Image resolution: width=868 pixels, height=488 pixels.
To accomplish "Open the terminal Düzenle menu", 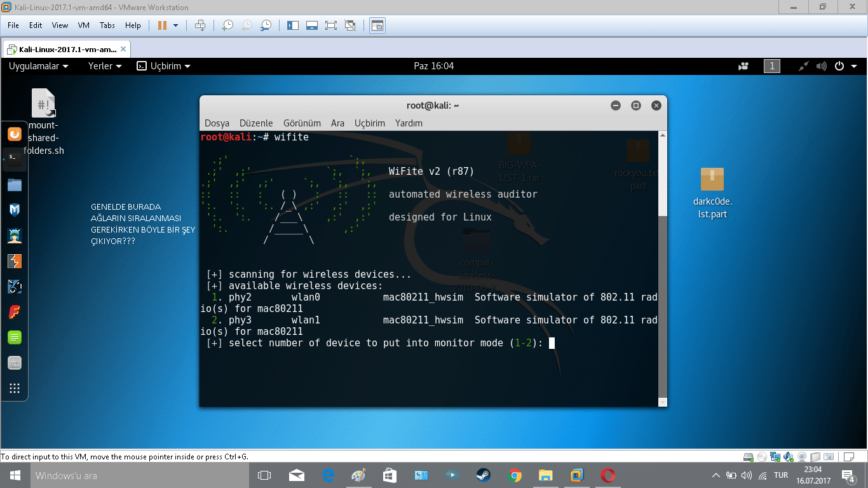I will click(x=256, y=123).
